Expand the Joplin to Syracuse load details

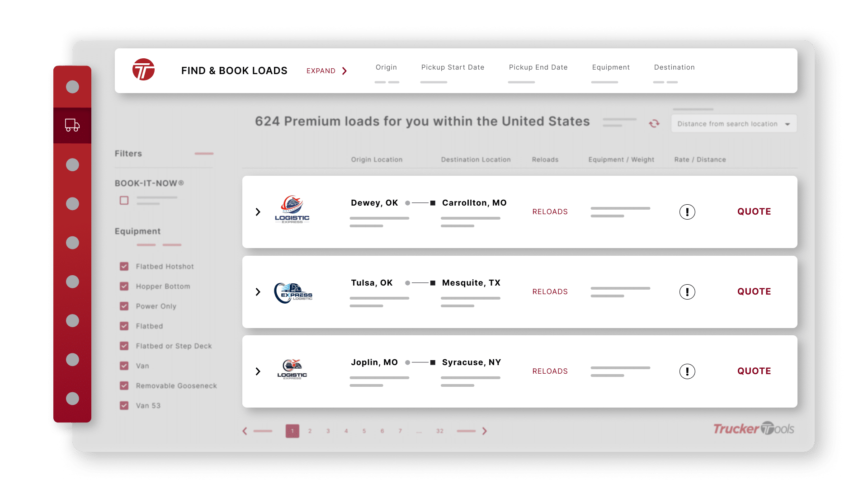[x=258, y=371]
